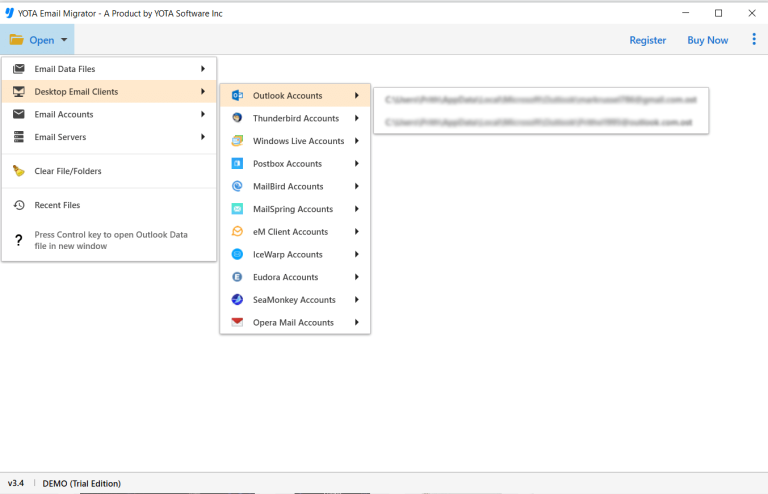Image resolution: width=768 pixels, height=494 pixels.
Task: Click the eM Client logo icon
Action: pyautogui.click(x=237, y=232)
